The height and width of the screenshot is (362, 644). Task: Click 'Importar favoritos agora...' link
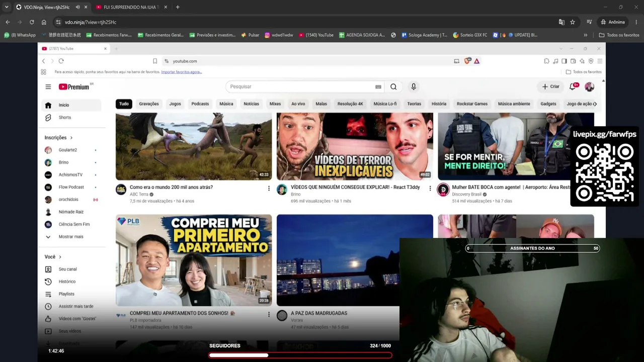point(182,72)
